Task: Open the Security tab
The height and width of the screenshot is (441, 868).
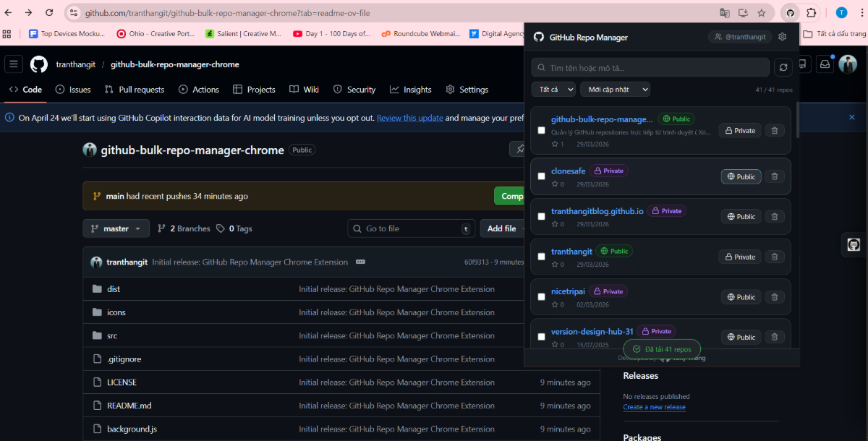Action: [x=354, y=90]
